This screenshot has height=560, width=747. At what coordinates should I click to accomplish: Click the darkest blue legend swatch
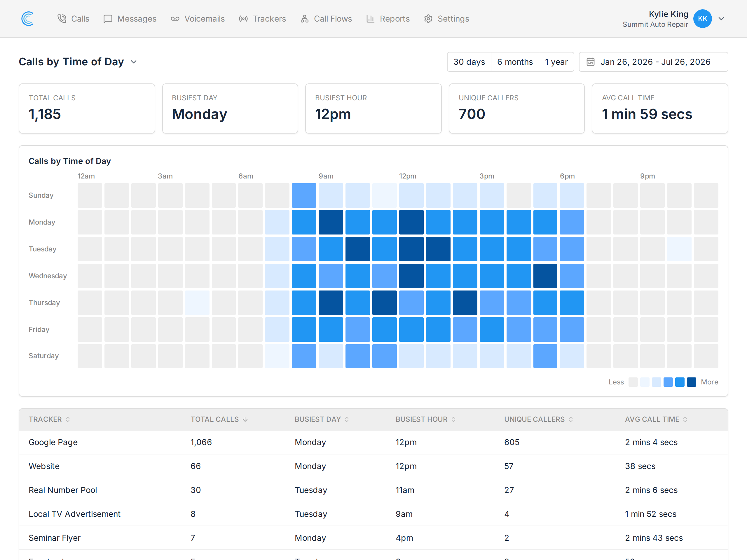[691, 382]
